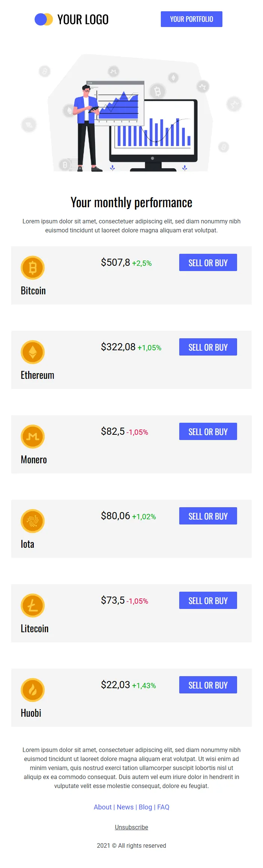263x868 pixels.
Task: Click the Bitcoin coin icon
Action: (x=33, y=268)
